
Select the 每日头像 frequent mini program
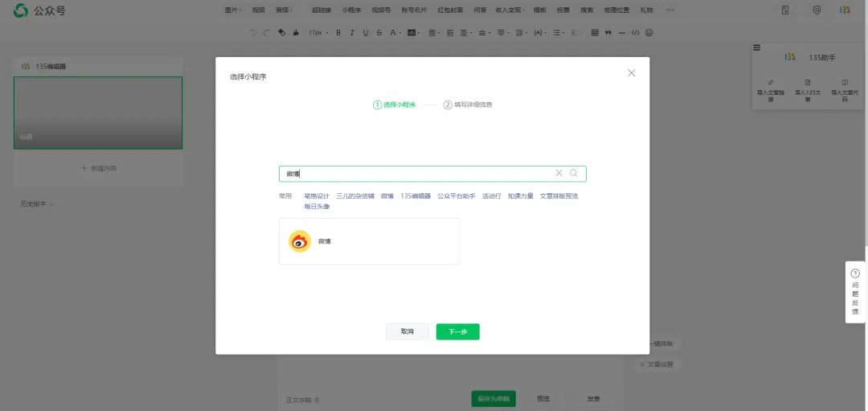(317, 207)
